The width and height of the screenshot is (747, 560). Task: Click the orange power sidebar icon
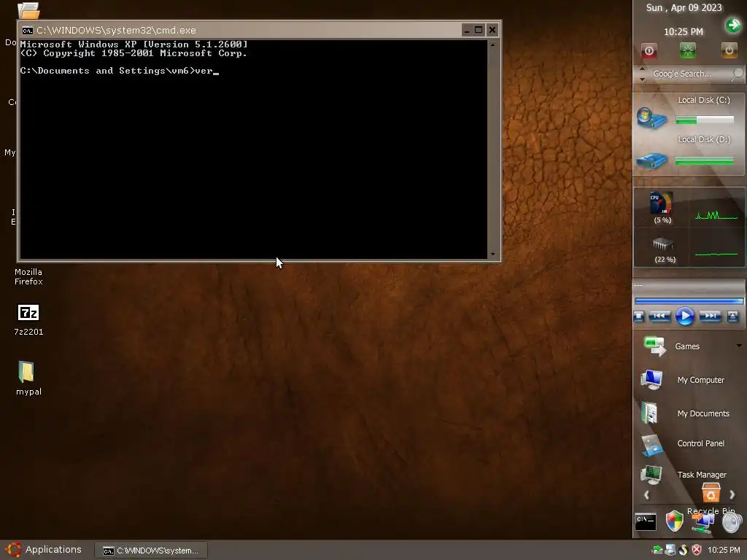coord(729,50)
